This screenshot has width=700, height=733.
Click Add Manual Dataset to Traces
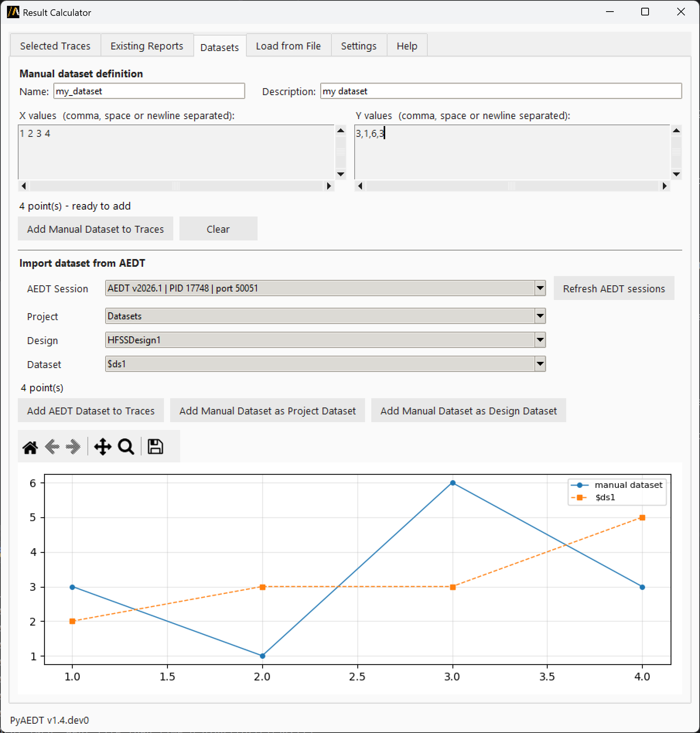pyautogui.click(x=96, y=229)
